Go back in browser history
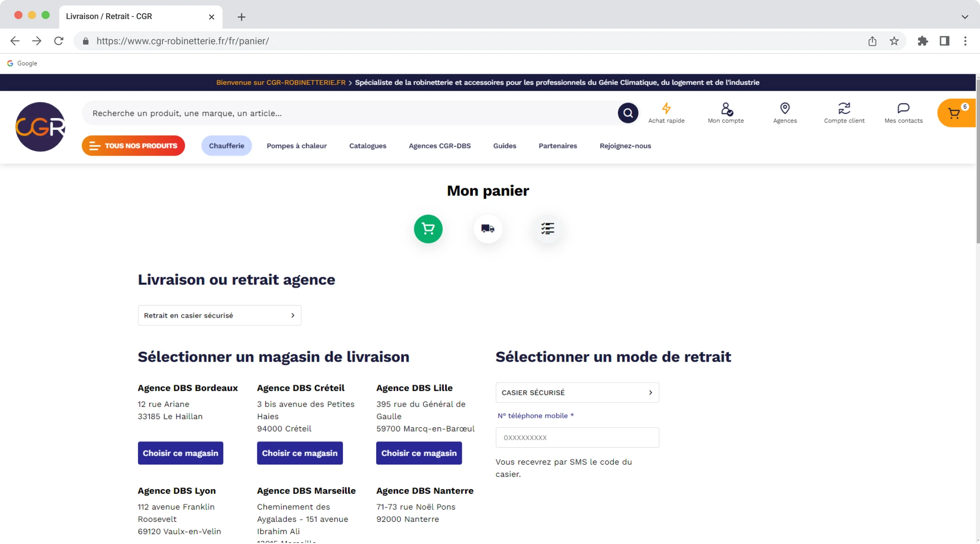 (15, 41)
